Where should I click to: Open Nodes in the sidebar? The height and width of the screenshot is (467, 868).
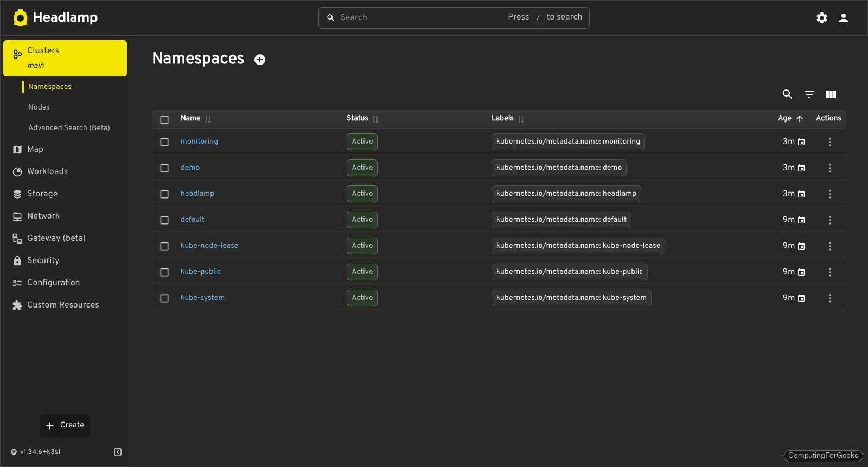click(39, 107)
